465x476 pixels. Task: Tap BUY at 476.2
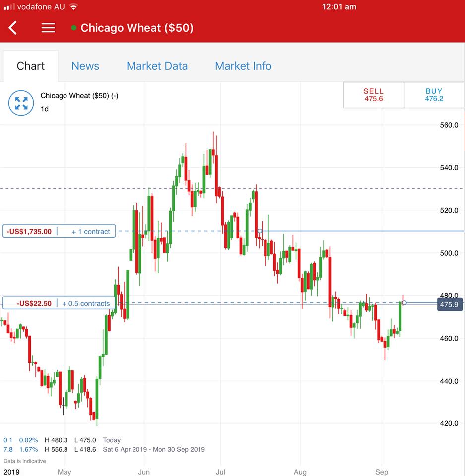tap(434, 95)
